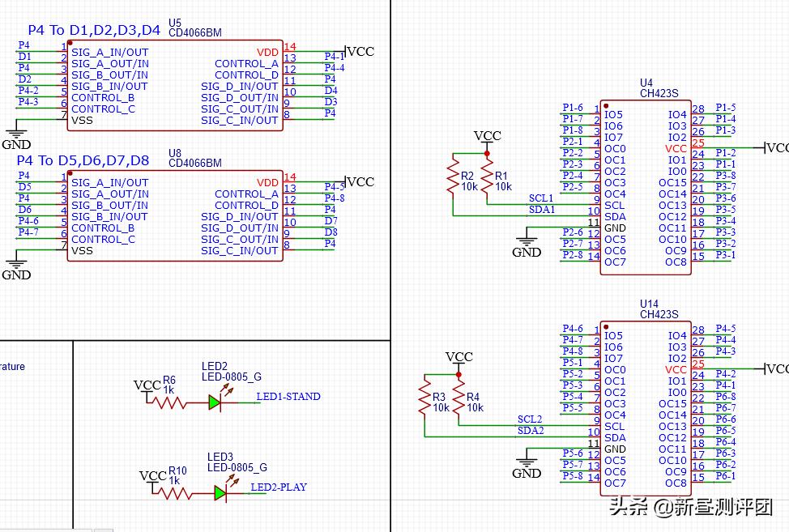Select the LED3 LED-0805_G symbol
The width and height of the screenshot is (789, 532).
[220, 492]
